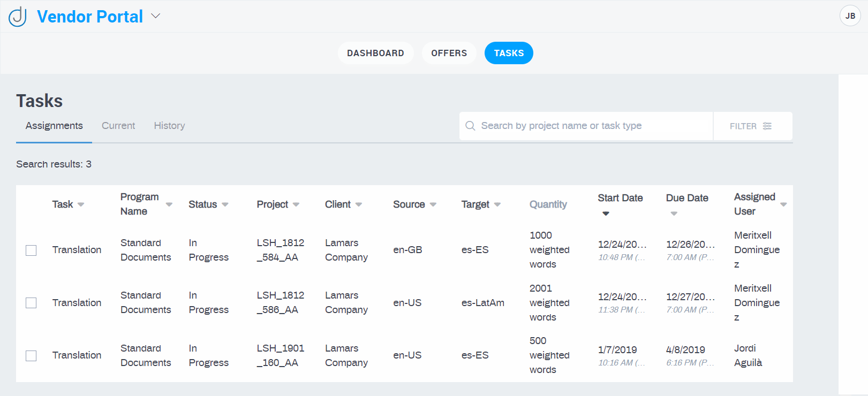
Task: Sort by Due Date arrow
Action: [674, 214]
